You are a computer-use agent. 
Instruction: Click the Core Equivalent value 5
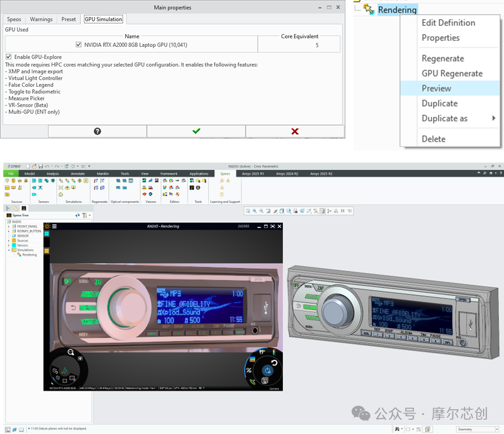pos(317,45)
